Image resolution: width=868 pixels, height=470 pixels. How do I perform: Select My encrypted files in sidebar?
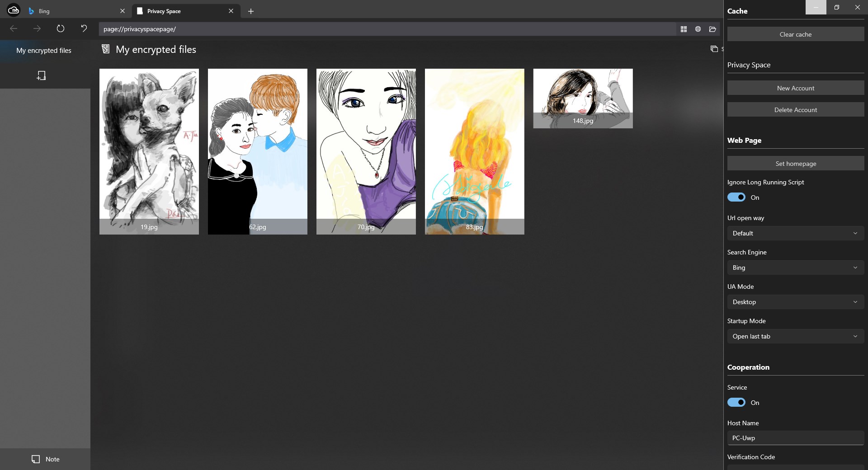pos(44,51)
